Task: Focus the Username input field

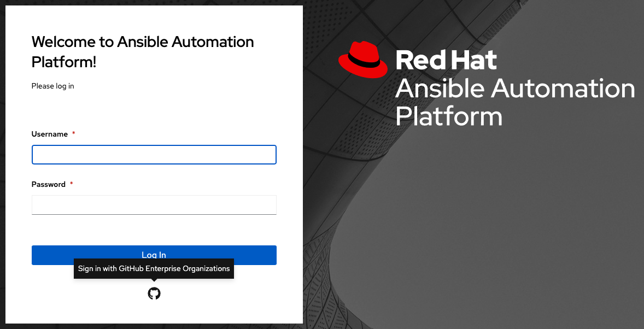Action: coord(154,155)
